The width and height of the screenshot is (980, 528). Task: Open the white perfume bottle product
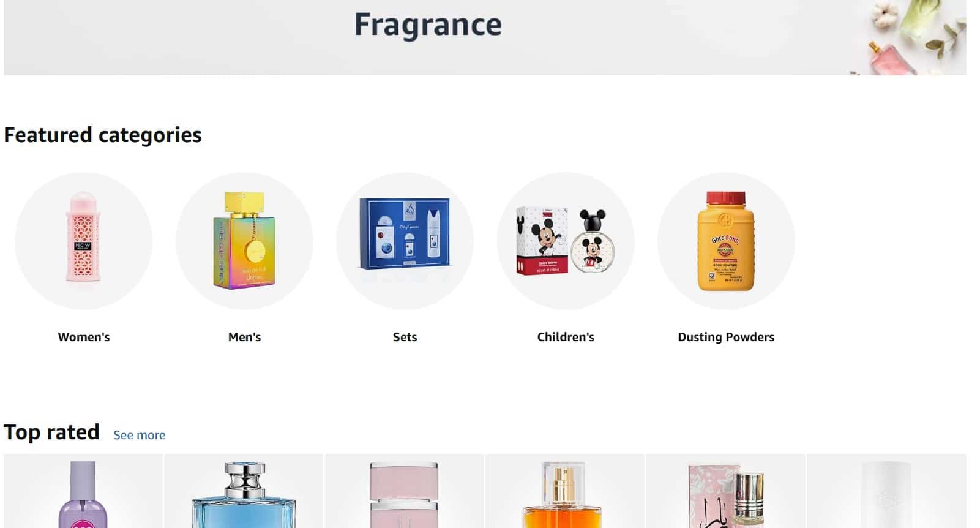[886, 491]
